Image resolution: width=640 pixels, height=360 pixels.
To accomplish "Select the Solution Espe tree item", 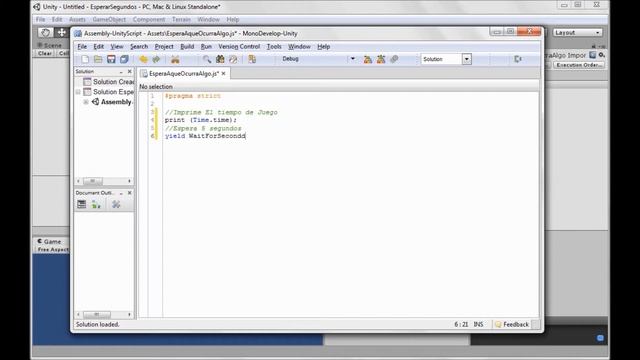I will pyautogui.click(x=109, y=92).
